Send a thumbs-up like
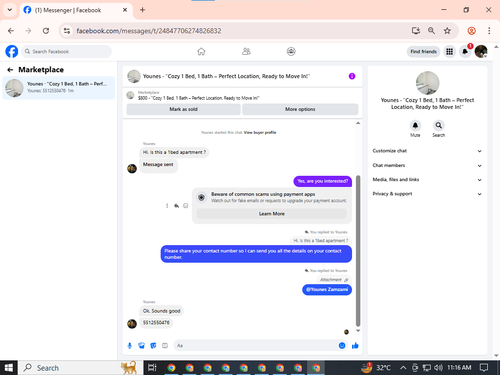This screenshot has height=375, width=500. pyautogui.click(x=355, y=346)
